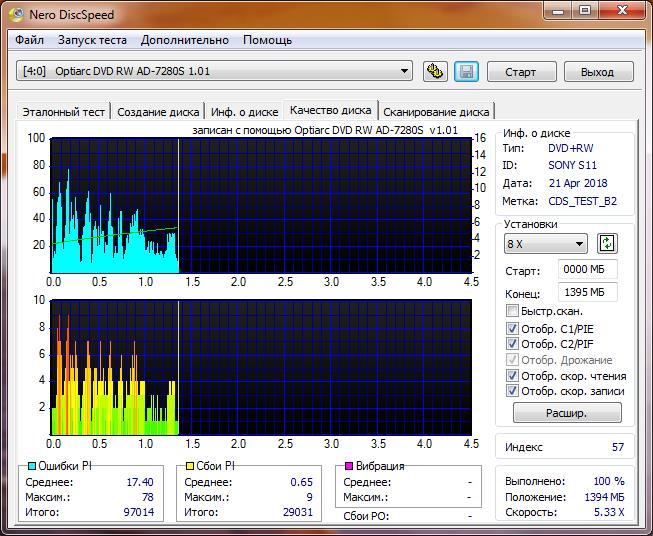Viewport: 653px width, 536px height.
Task: Toggle Отобр. скор. чтения checkbox
Action: [512, 376]
